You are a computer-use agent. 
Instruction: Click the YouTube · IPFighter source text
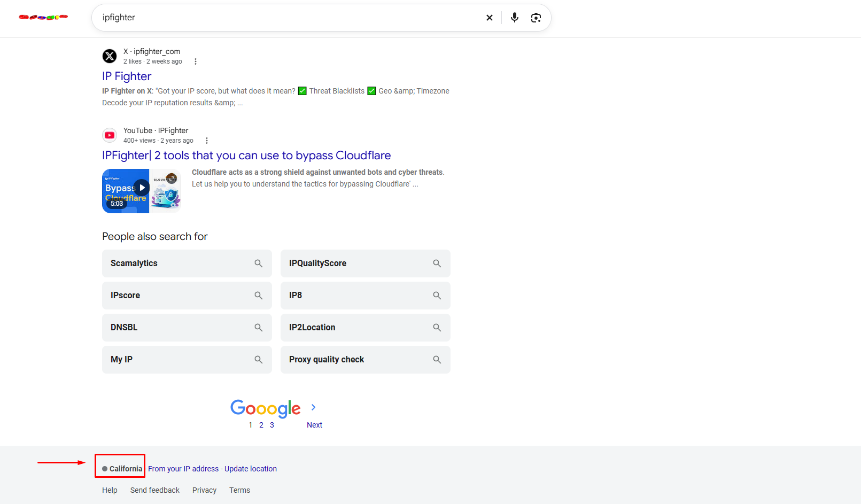[x=156, y=130]
